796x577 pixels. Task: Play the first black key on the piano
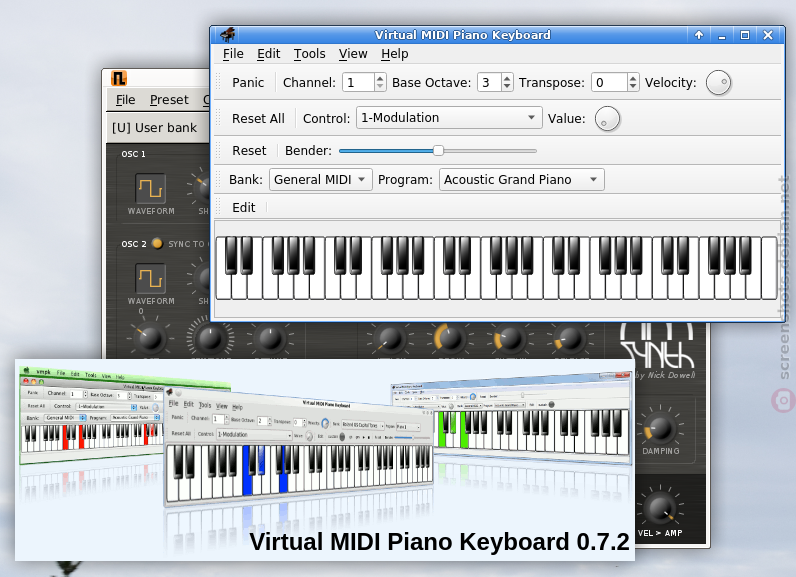point(231,255)
